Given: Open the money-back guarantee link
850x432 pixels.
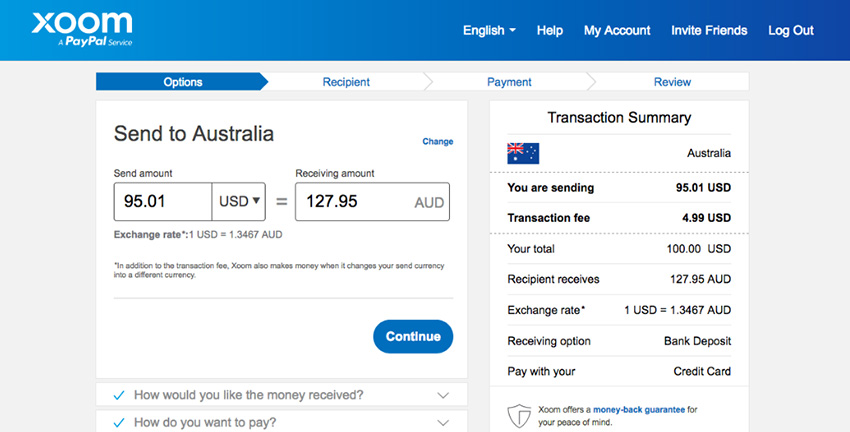Looking at the screenshot, I should 639,410.
